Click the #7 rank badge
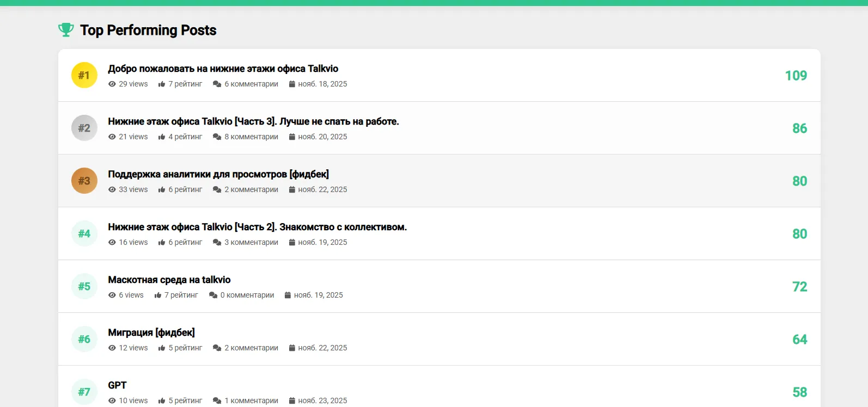 [84, 392]
